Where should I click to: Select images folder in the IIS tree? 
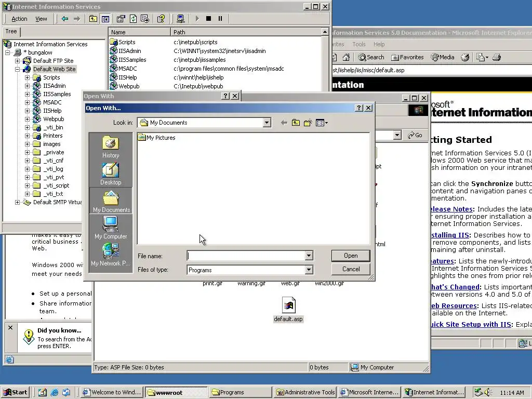pyautogui.click(x=51, y=144)
